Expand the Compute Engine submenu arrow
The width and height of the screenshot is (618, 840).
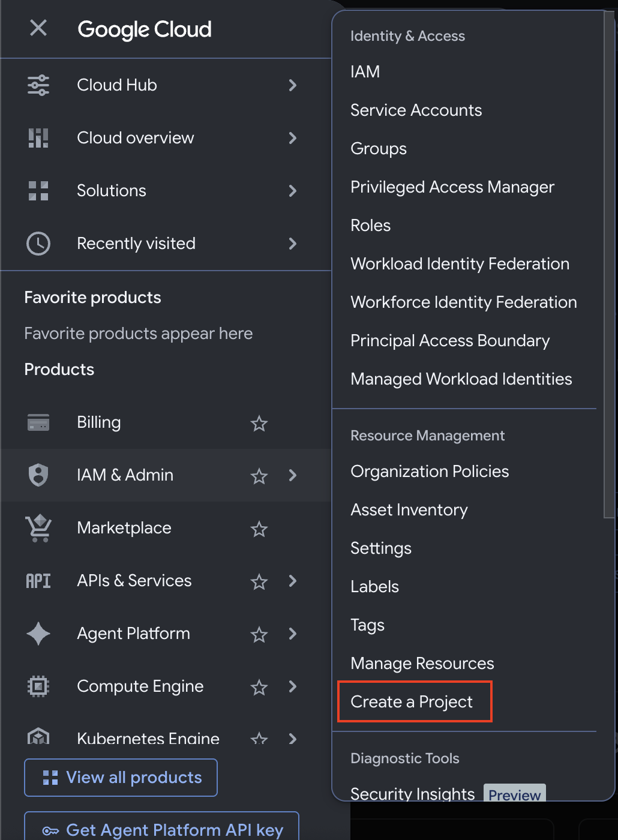click(293, 686)
